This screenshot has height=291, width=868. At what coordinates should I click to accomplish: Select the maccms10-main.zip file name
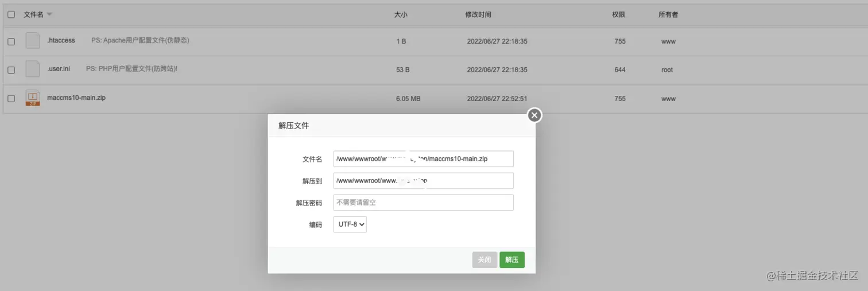tap(76, 98)
